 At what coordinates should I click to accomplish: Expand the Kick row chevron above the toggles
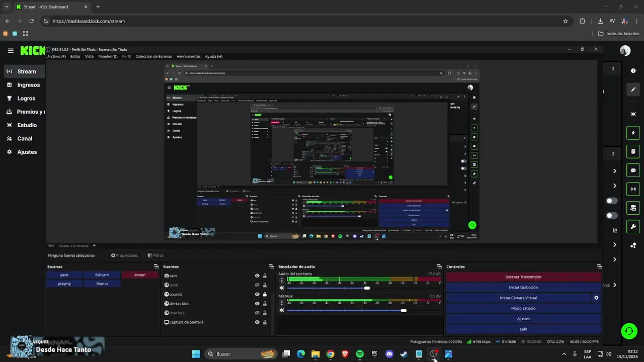click(615, 186)
